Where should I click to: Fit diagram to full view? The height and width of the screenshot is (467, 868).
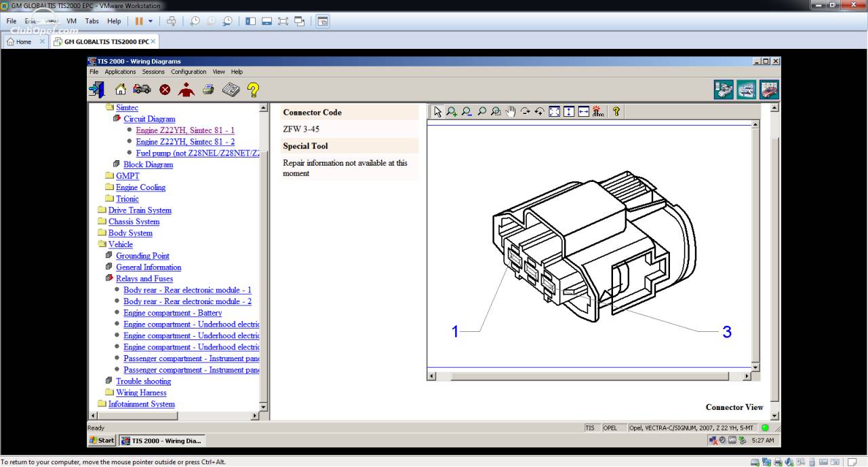(554, 112)
